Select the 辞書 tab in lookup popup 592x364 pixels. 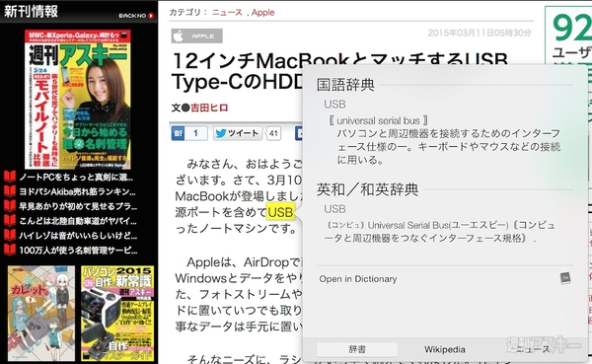pyautogui.click(x=357, y=349)
